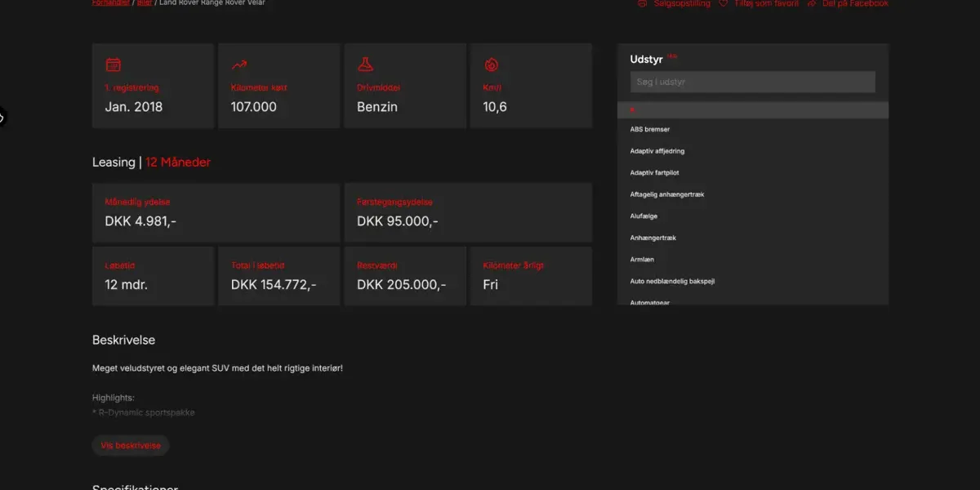
Task: Click the Tilføj som favorit link
Action: pos(766,3)
